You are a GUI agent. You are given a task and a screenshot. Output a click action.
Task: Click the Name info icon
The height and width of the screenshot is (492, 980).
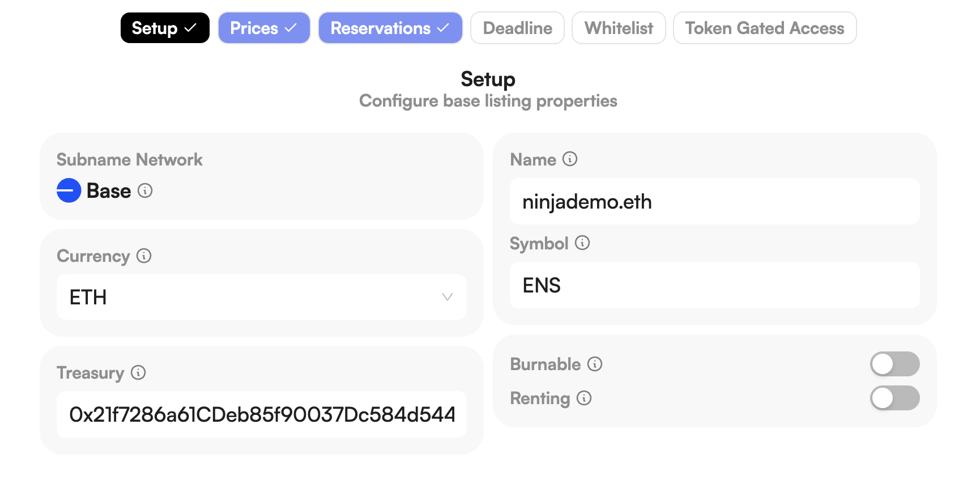pyautogui.click(x=570, y=159)
